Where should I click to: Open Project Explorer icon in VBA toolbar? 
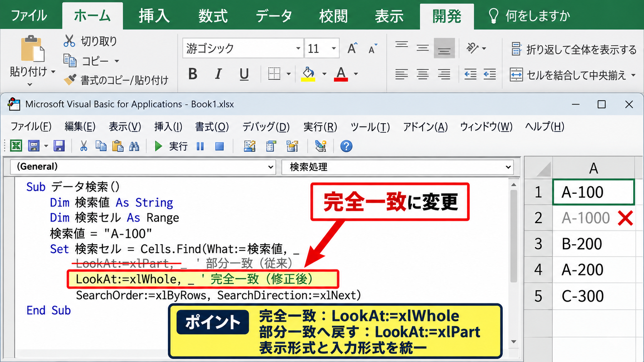pos(271,146)
